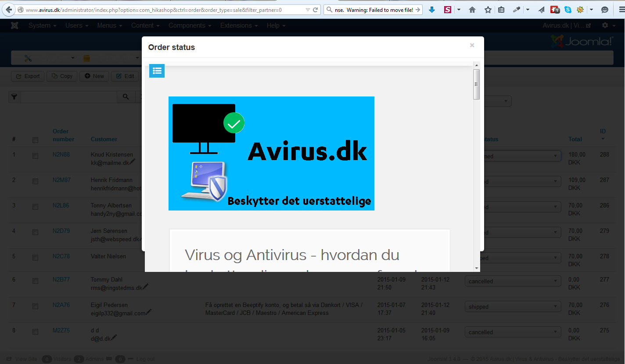Click the modal's vertical scrollbar thumb

pos(476,84)
